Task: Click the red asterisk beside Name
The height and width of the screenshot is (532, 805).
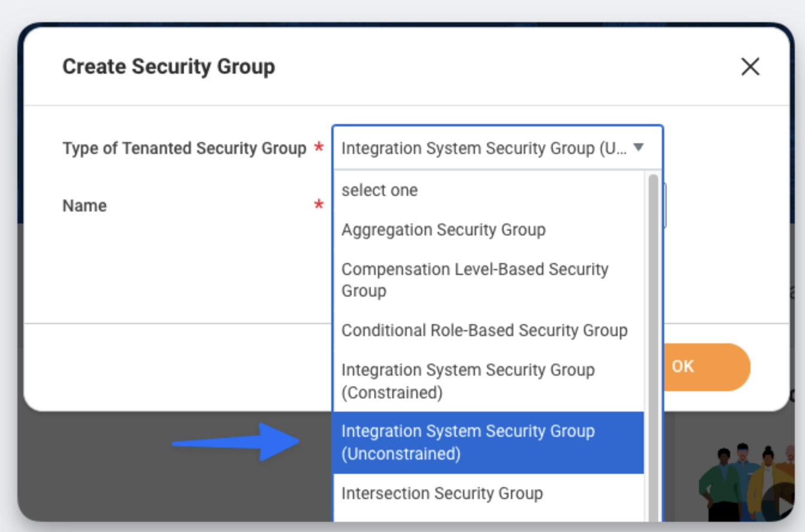Action: click(319, 205)
